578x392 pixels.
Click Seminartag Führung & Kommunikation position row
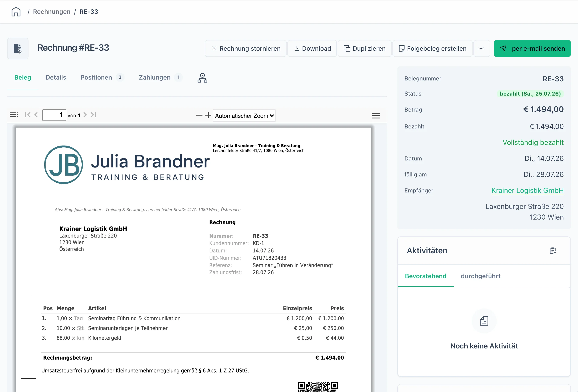click(x=193, y=318)
